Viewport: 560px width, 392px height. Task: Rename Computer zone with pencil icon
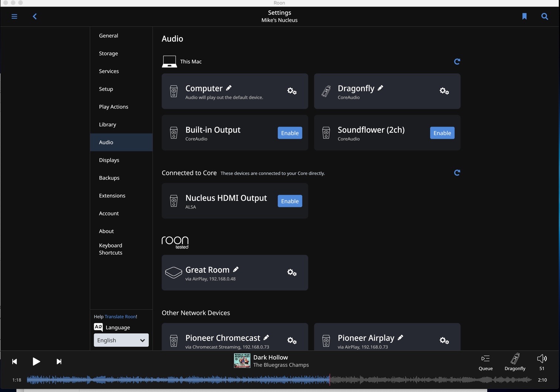click(x=229, y=88)
